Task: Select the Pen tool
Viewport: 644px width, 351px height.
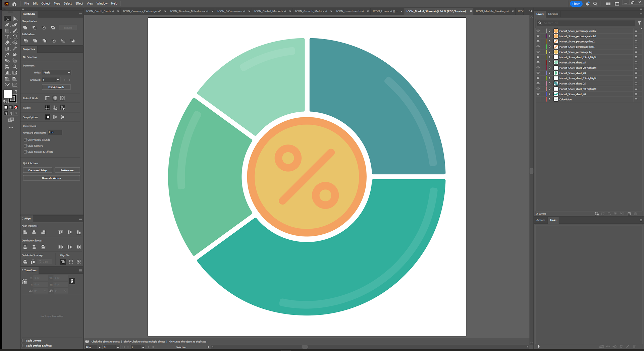Action: point(7,25)
